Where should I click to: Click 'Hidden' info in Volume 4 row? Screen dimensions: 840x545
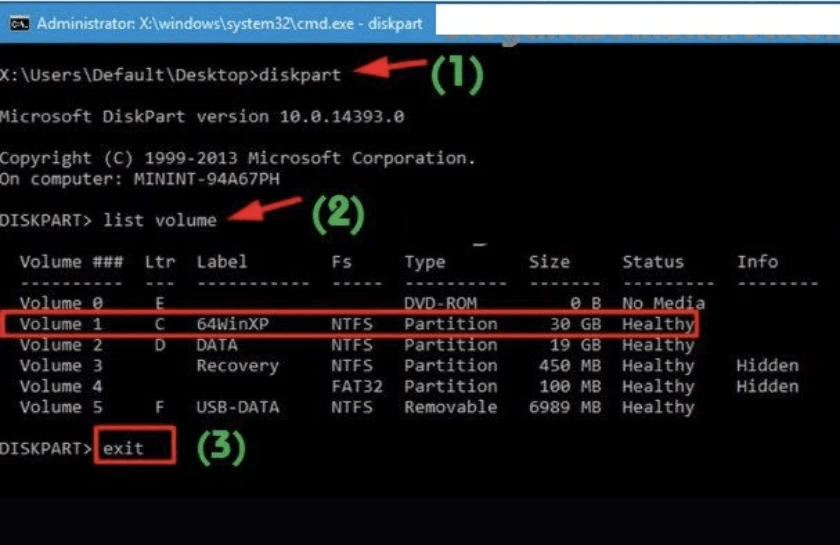point(767,386)
